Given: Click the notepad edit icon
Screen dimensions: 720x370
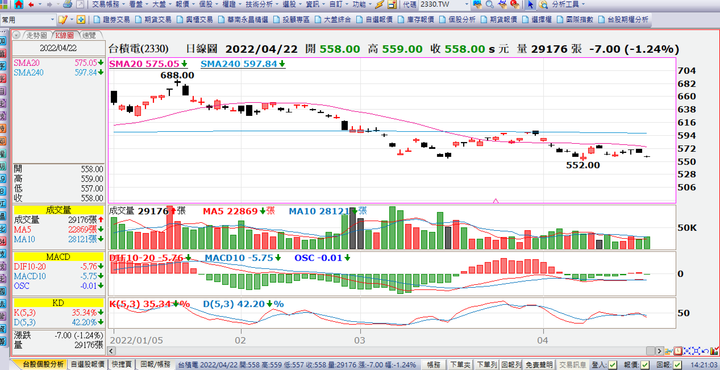Looking at the screenshot, I should pyautogui.click(x=62, y=20).
